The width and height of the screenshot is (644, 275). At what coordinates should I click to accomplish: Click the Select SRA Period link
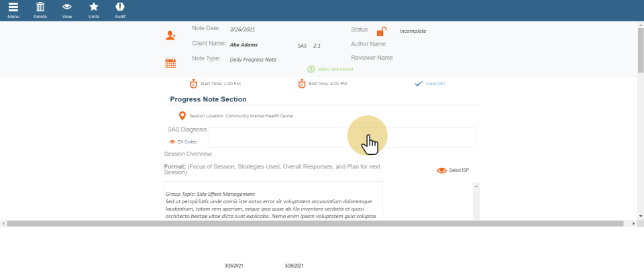[x=331, y=69]
